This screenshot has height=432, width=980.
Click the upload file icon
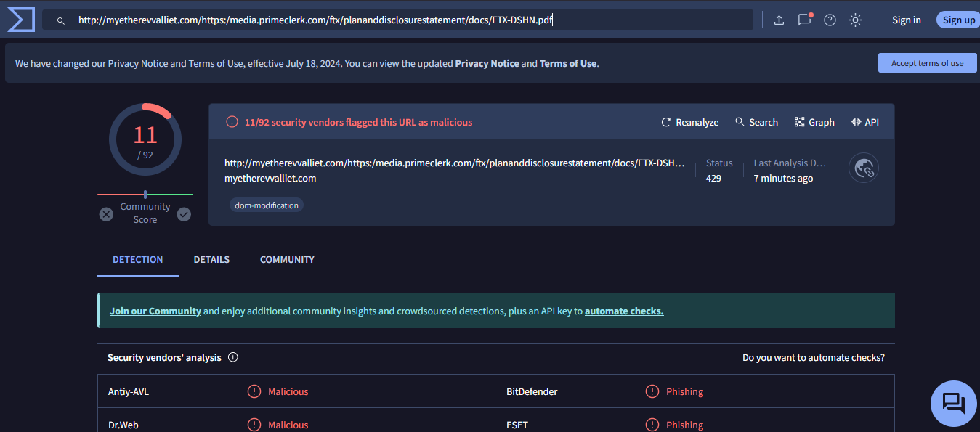click(x=779, y=20)
